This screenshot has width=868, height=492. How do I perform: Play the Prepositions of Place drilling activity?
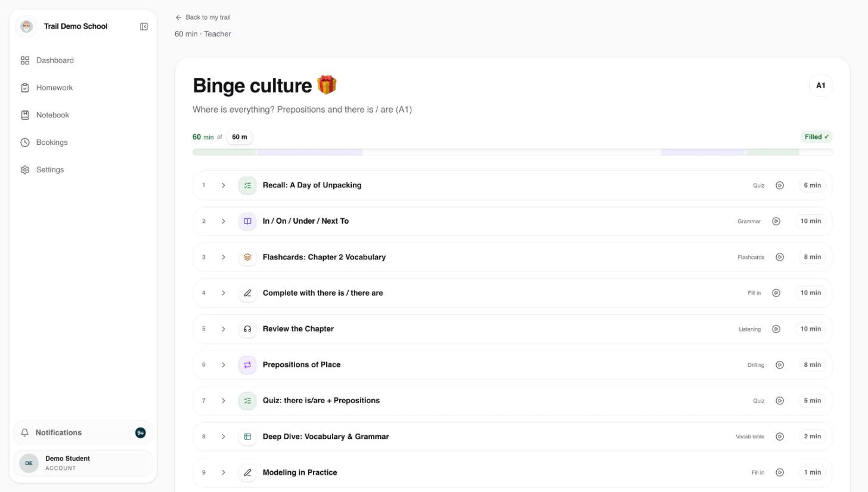pos(780,365)
